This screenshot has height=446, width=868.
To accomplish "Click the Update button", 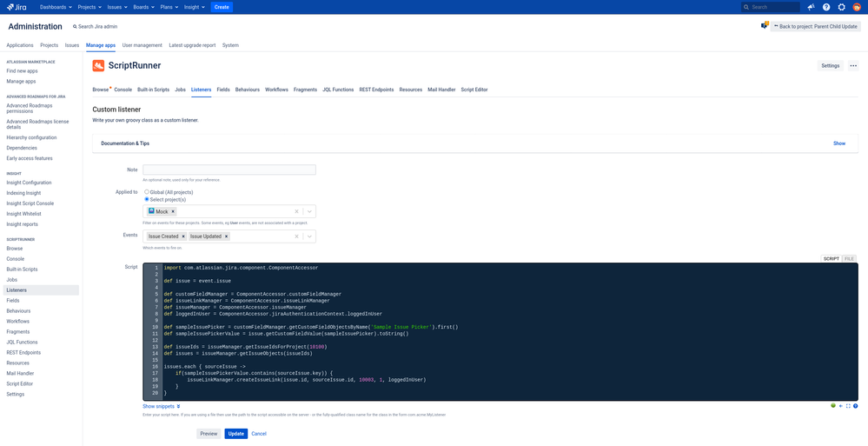I will click(235, 434).
